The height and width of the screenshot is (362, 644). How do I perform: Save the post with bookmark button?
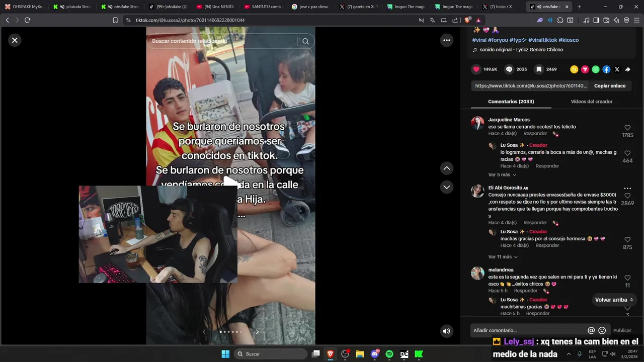[539, 69]
